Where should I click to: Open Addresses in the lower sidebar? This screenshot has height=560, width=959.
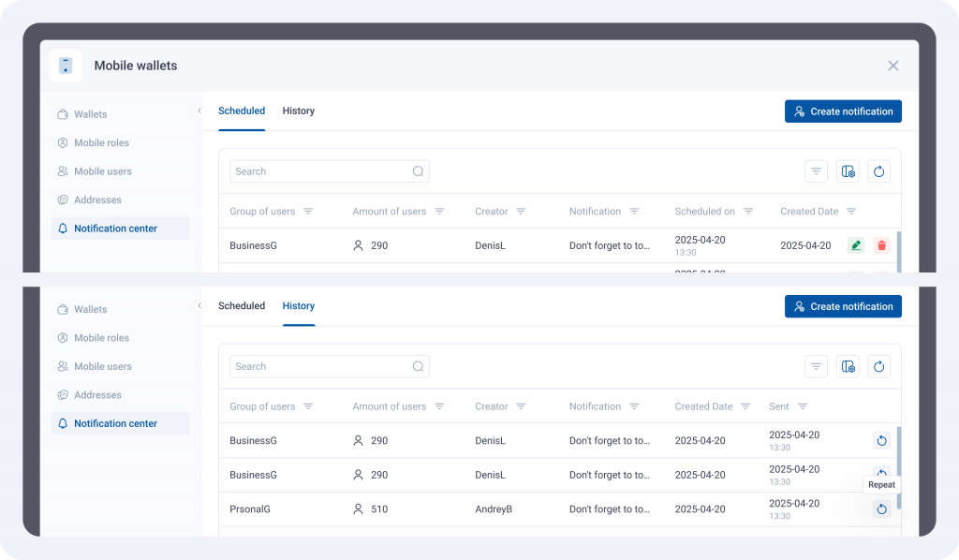pos(97,395)
